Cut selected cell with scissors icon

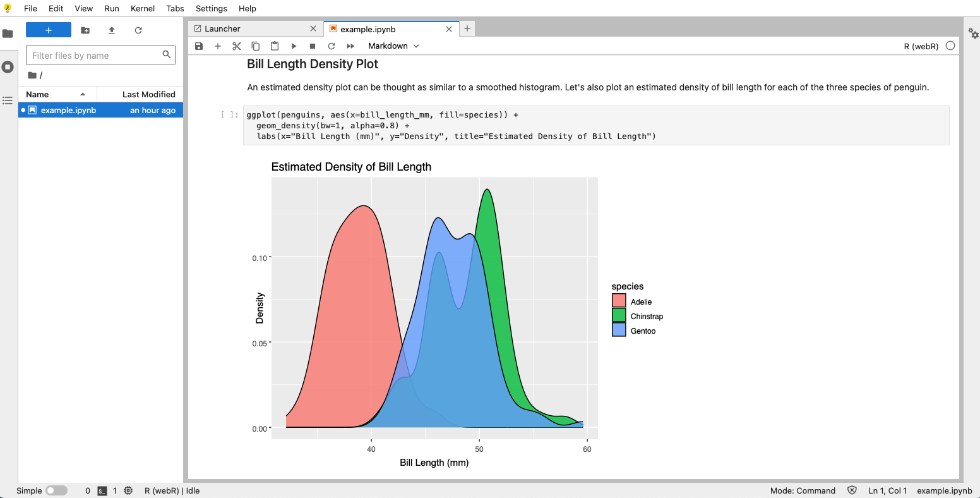(x=237, y=46)
